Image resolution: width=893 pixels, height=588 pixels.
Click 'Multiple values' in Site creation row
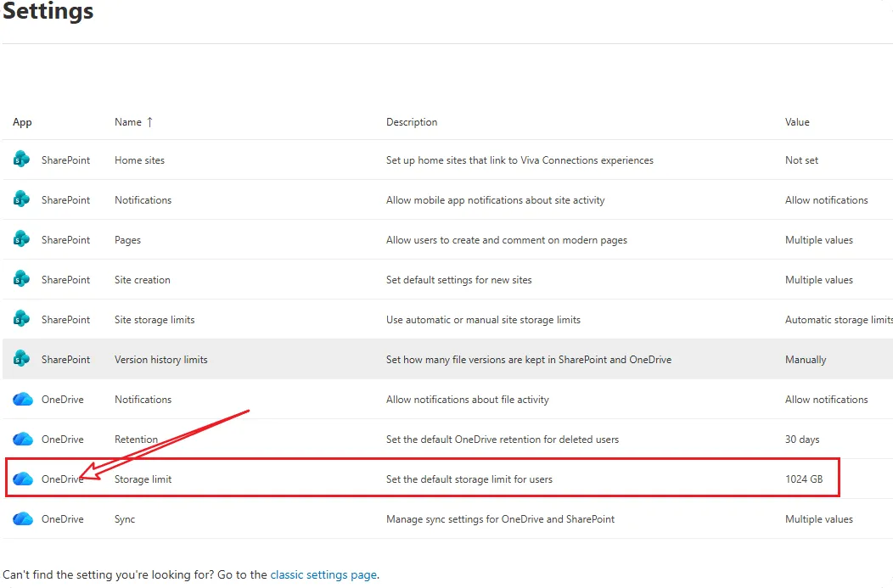tap(819, 280)
